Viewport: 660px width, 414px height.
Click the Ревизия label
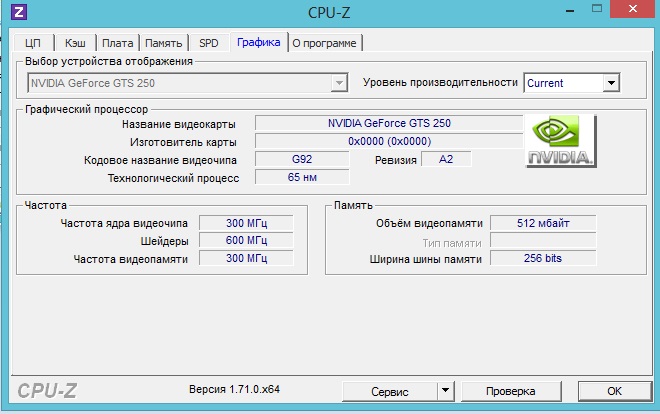point(396,160)
